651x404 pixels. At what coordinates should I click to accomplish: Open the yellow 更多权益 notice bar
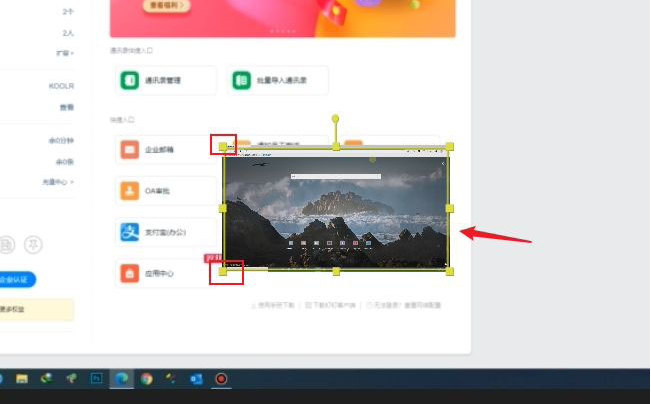(x=37, y=309)
